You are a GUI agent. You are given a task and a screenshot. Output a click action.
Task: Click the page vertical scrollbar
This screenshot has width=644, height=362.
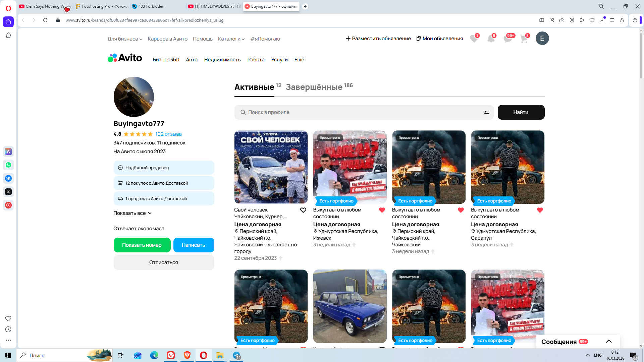641,56
